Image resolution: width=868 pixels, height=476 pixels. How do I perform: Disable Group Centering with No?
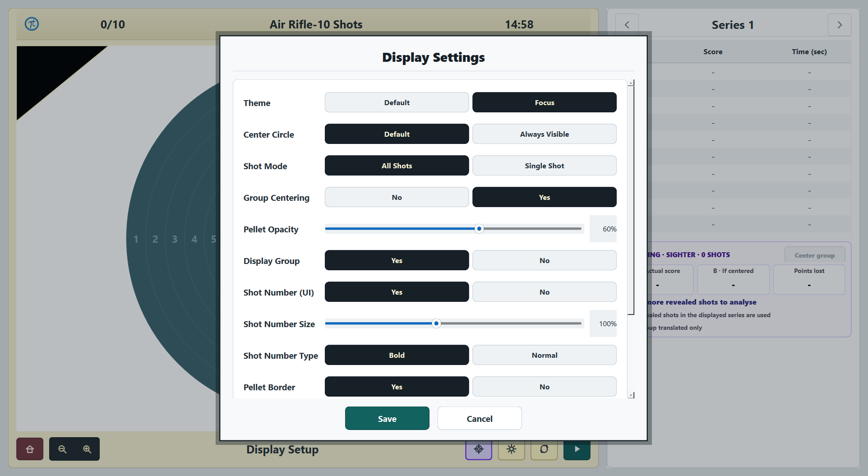click(x=397, y=197)
